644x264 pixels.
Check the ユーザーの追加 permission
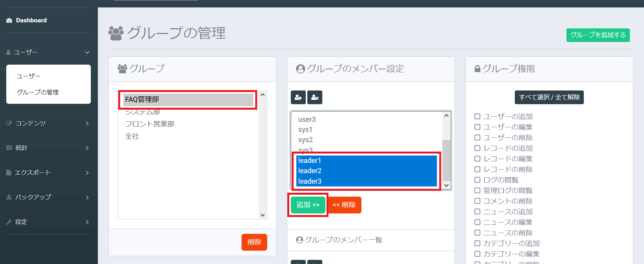tap(477, 116)
